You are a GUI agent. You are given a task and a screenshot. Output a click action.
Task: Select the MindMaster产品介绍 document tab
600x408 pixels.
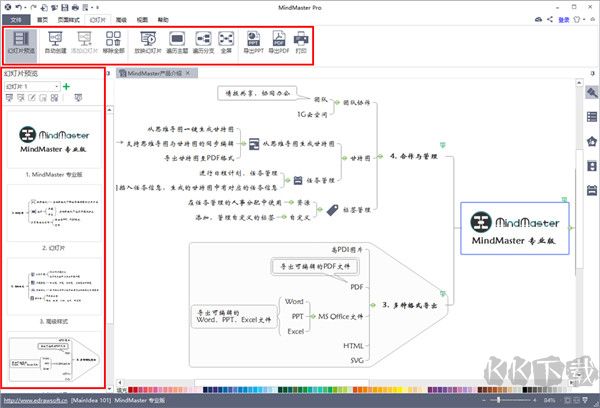(x=154, y=73)
